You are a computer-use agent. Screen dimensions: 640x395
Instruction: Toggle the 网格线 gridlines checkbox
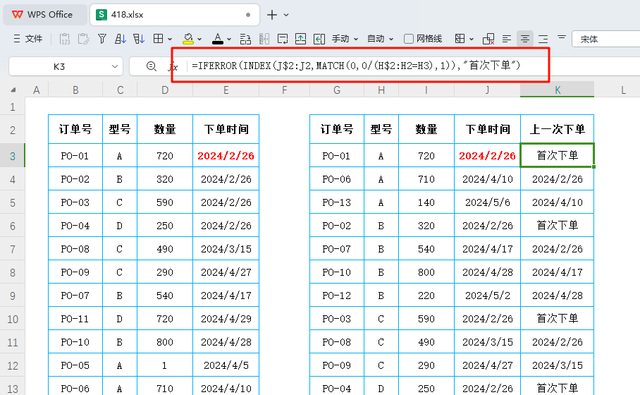[409, 39]
